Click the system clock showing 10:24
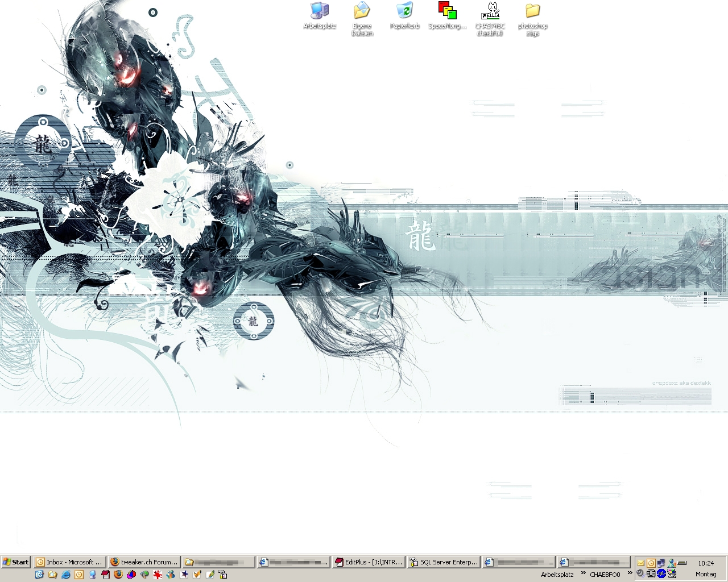 (706, 563)
